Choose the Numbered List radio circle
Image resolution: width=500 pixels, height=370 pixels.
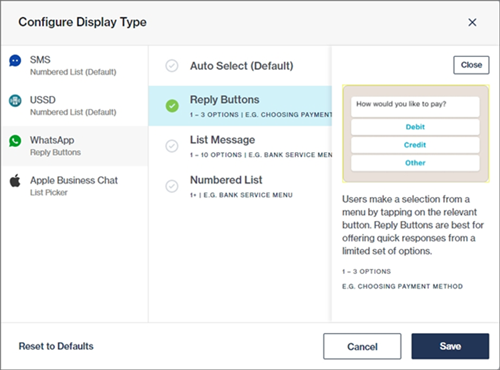172,186
